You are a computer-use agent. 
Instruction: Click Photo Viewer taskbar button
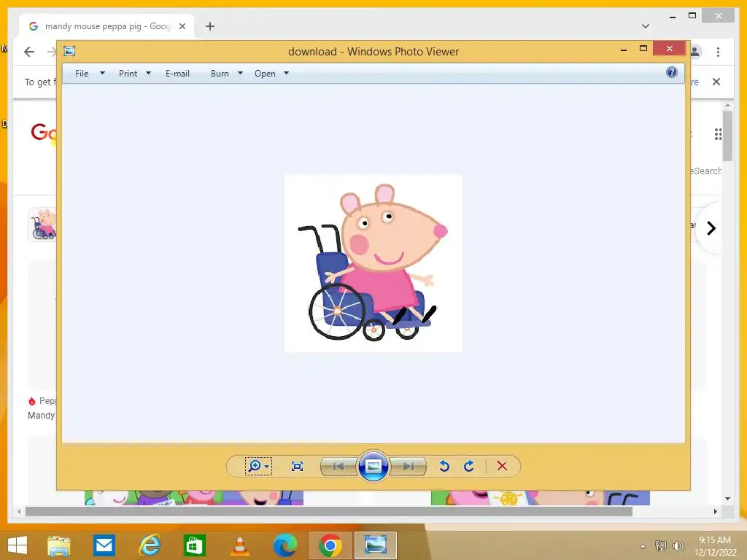click(376, 545)
